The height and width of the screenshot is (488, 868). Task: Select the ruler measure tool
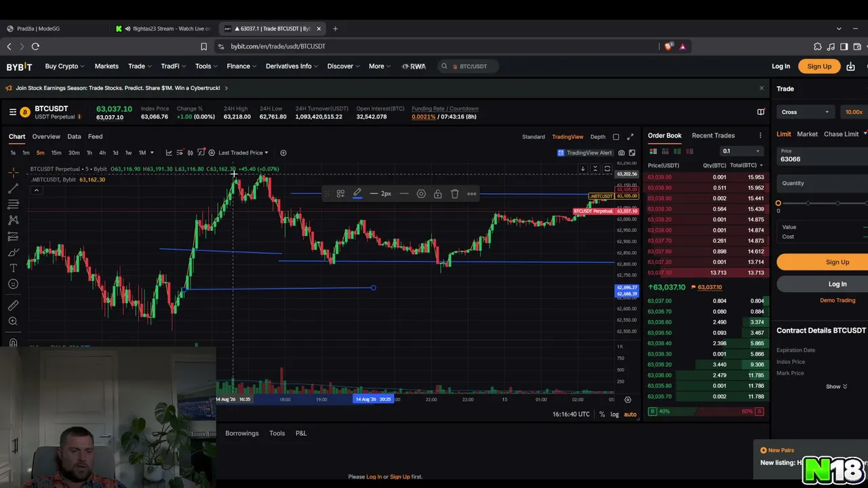coord(13,306)
